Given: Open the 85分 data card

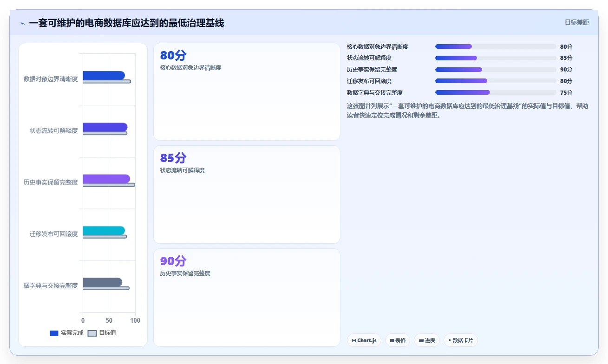Looking at the screenshot, I should click(x=247, y=195).
